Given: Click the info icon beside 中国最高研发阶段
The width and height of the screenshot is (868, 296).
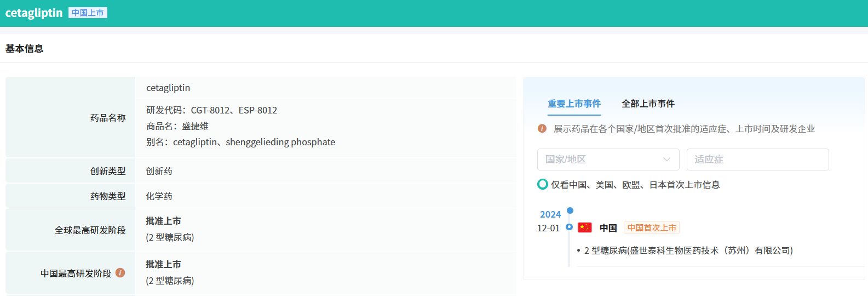Looking at the screenshot, I should coord(120,273).
